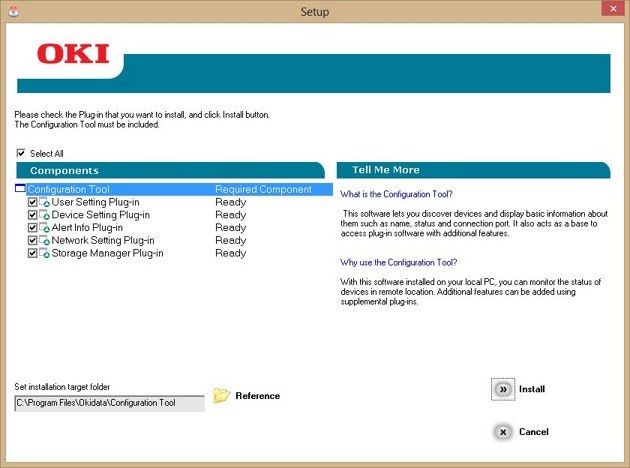Click Ready status for User Setting Plug-in
This screenshot has height=468, width=630.
pos(231,202)
